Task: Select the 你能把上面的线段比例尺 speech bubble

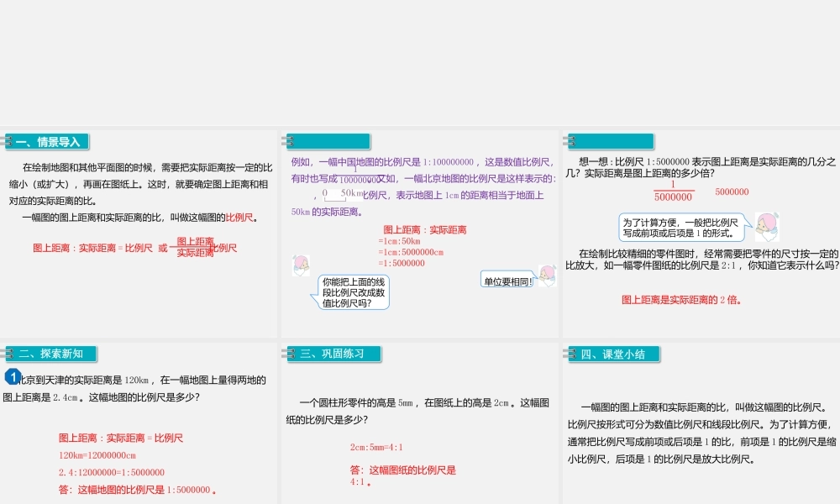Action: click(355, 290)
